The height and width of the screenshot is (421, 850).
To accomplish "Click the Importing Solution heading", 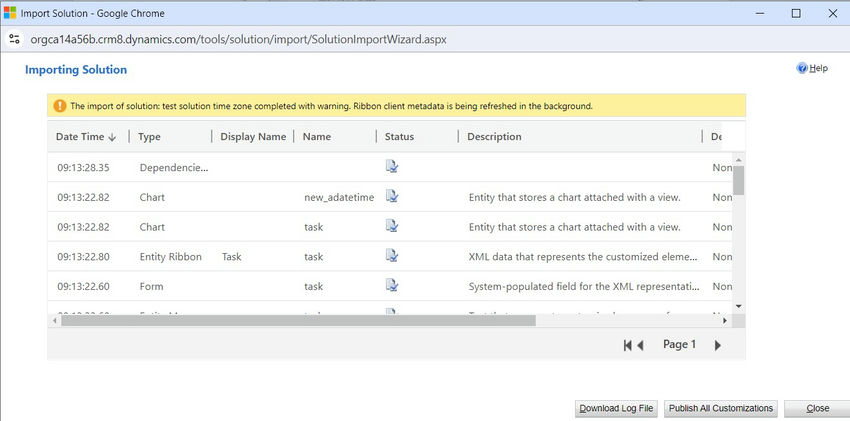I will tap(76, 69).
